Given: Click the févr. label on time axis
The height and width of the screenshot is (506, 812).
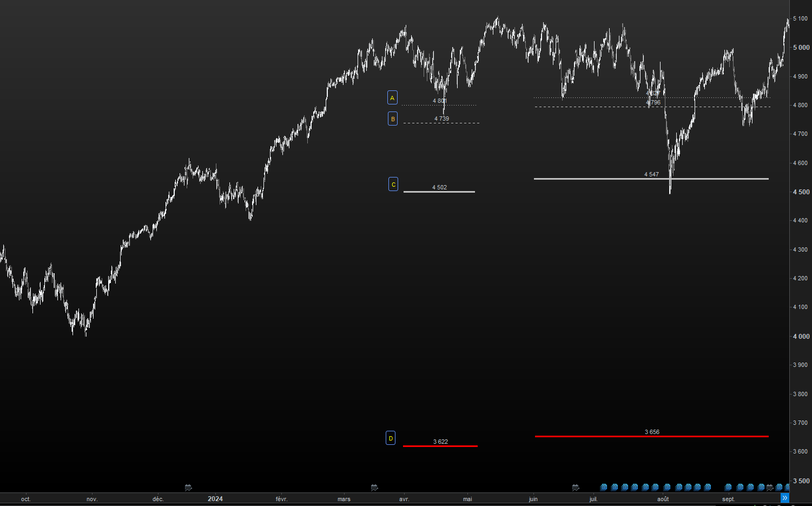Looking at the screenshot, I should (x=281, y=499).
